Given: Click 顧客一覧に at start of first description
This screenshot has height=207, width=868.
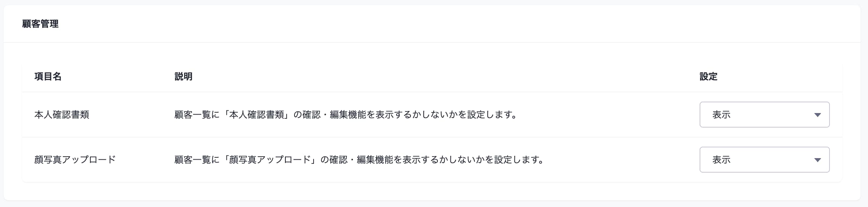Looking at the screenshot, I should tap(197, 115).
